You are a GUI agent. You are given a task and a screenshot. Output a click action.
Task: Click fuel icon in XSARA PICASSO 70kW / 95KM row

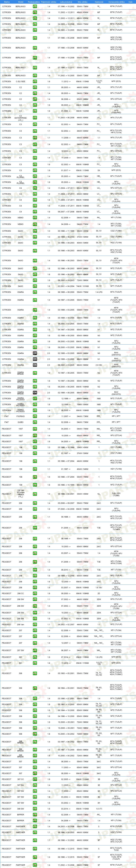[35, 404]
